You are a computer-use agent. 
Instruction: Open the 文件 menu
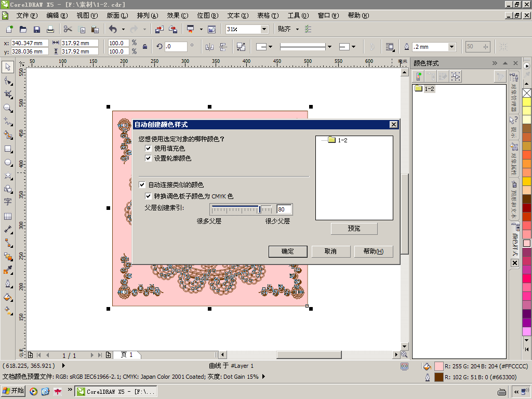click(x=27, y=16)
